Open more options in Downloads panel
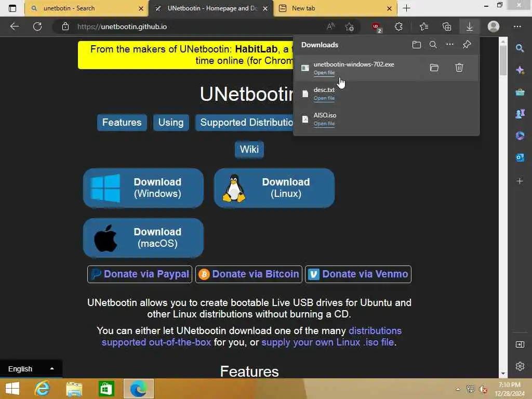Image resolution: width=532 pixels, height=399 pixels. click(449, 44)
